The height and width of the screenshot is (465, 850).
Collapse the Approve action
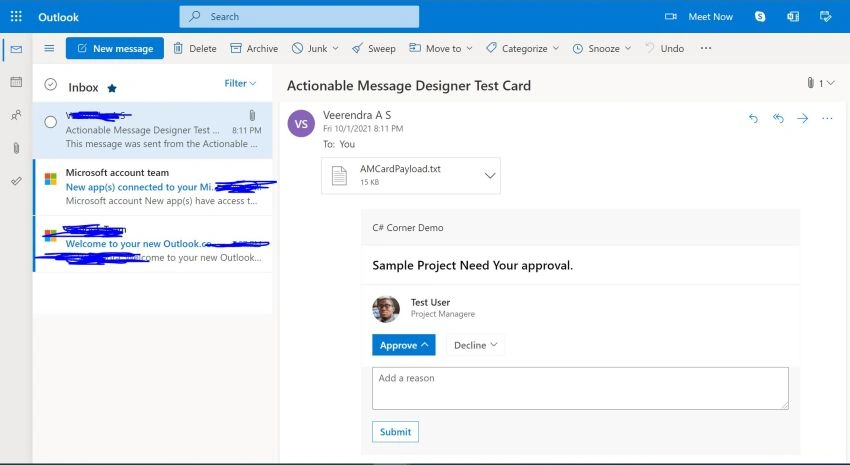click(404, 345)
